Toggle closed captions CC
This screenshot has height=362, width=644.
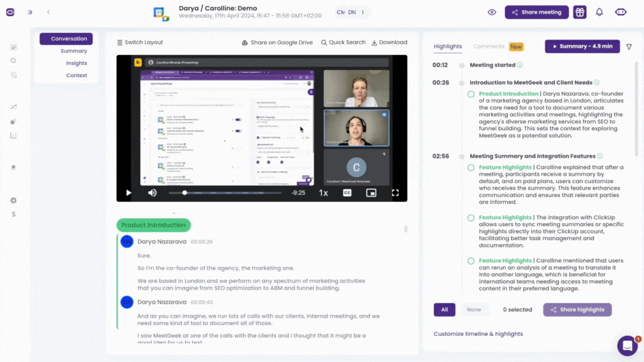click(x=347, y=193)
